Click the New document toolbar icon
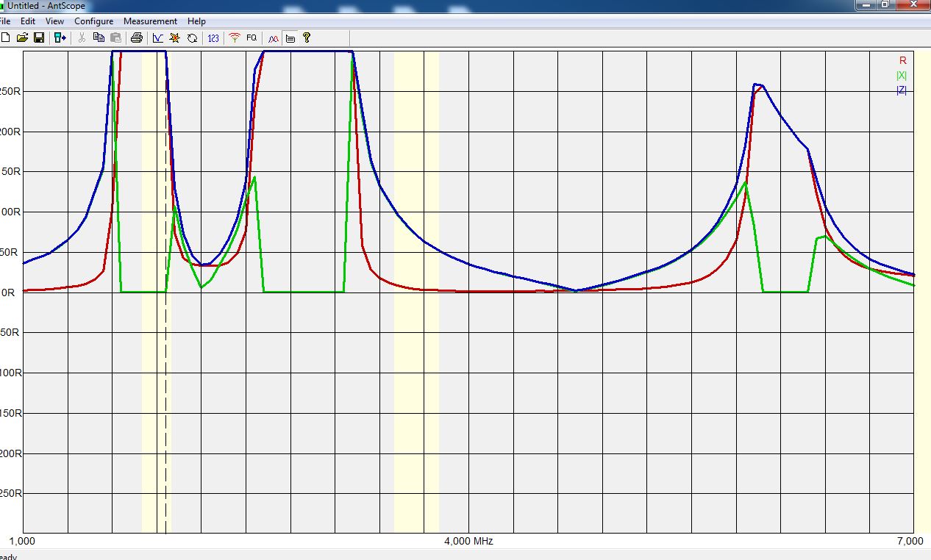 point(6,37)
